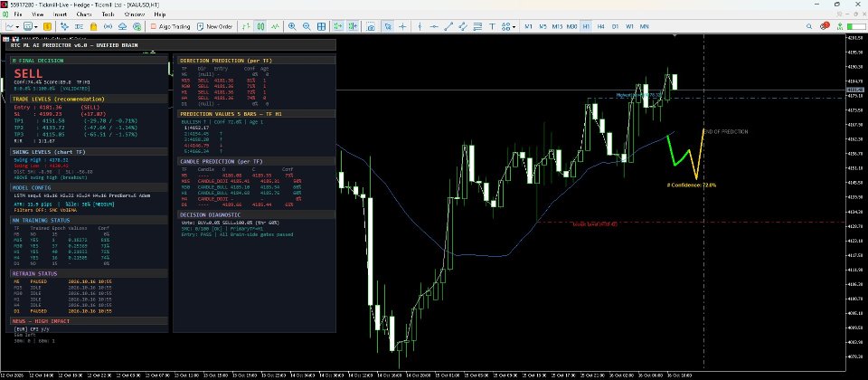Click the TRADE LEVELS (recommendation) header
The height and width of the screenshot is (380, 868).
click(x=90, y=99)
